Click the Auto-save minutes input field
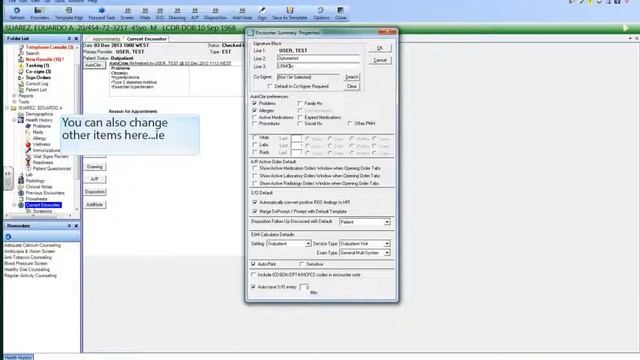Viewport: 640px width, 360px height. [304, 287]
